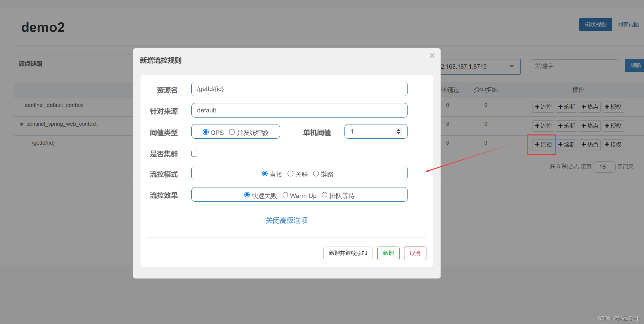Collapse options via 关闭高级选项 link

point(287,220)
